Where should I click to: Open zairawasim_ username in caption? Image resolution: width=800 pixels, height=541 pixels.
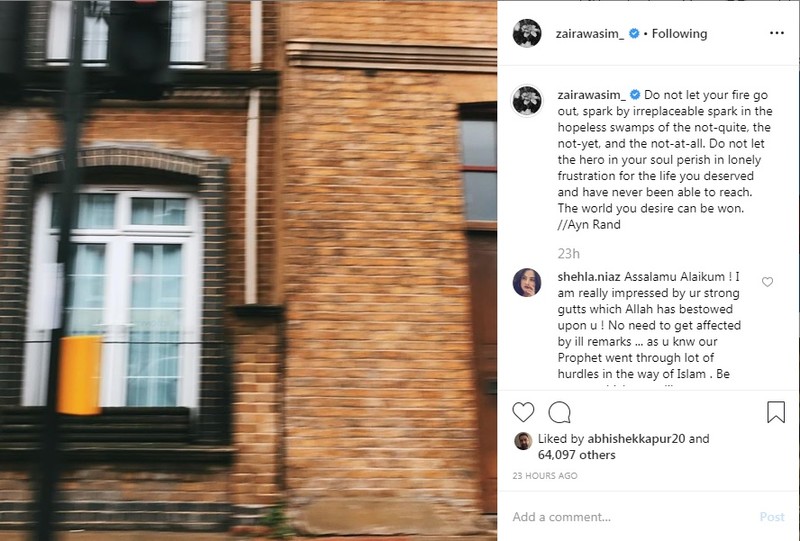pyautogui.click(x=591, y=95)
